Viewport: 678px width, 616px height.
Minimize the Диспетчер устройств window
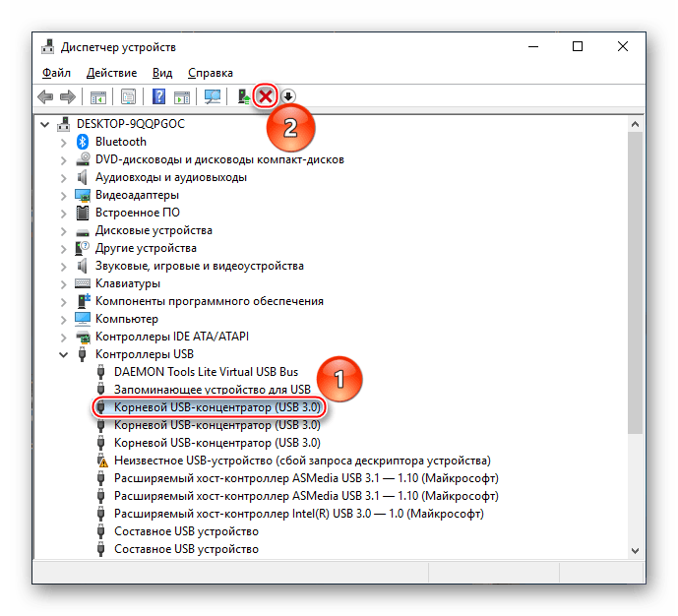pyautogui.click(x=533, y=46)
